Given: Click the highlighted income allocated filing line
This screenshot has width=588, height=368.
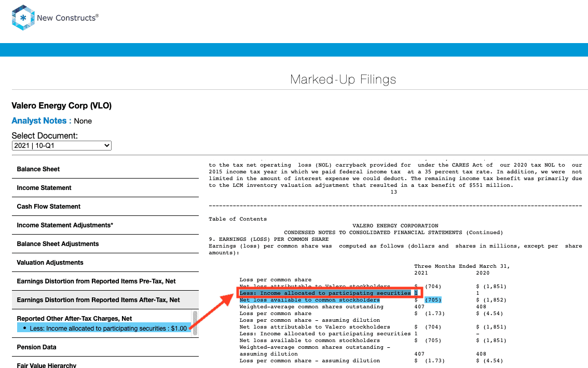Looking at the screenshot, I should (x=329, y=293).
